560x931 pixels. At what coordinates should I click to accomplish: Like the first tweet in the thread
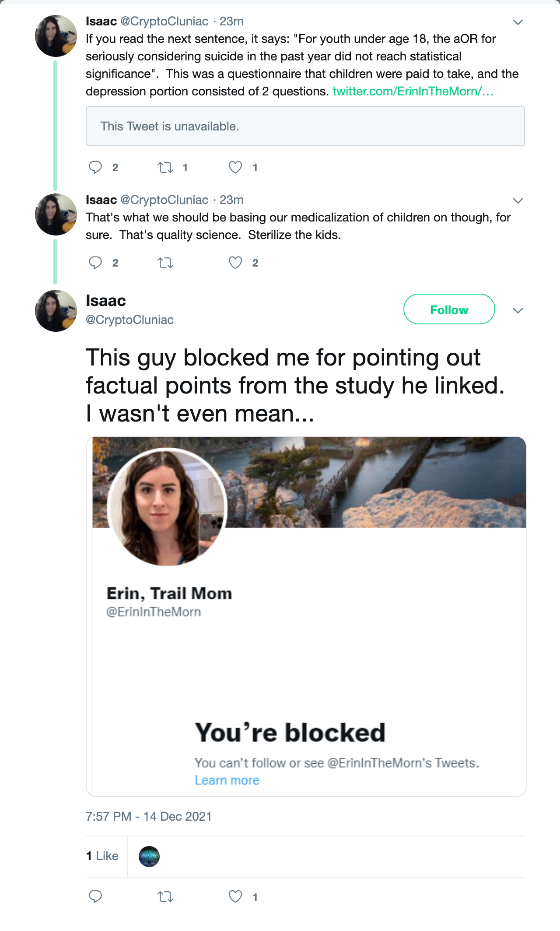235,167
